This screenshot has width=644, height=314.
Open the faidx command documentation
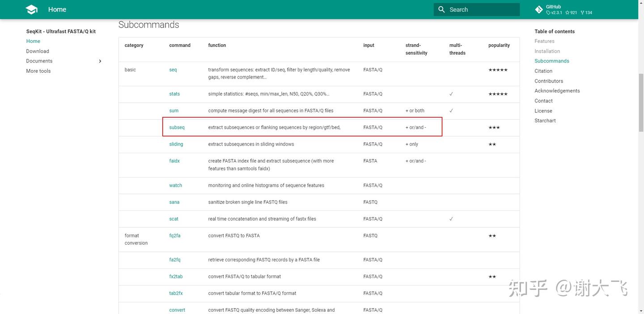coord(174,160)
